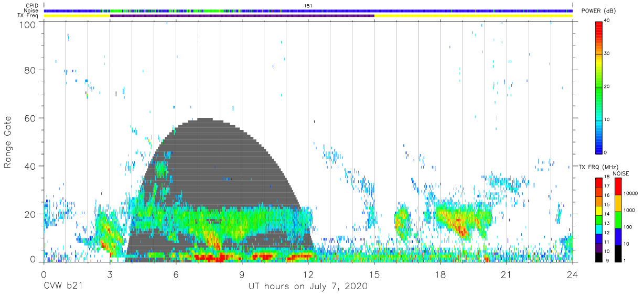
Task: Click the x-axis tick label 18
Action: tap(441, 274)
